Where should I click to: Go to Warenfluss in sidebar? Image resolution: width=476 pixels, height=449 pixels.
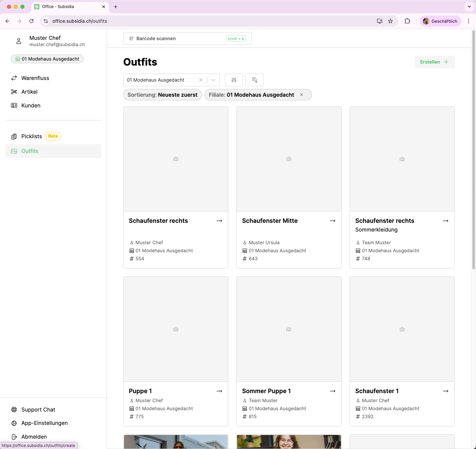[35, 78]
